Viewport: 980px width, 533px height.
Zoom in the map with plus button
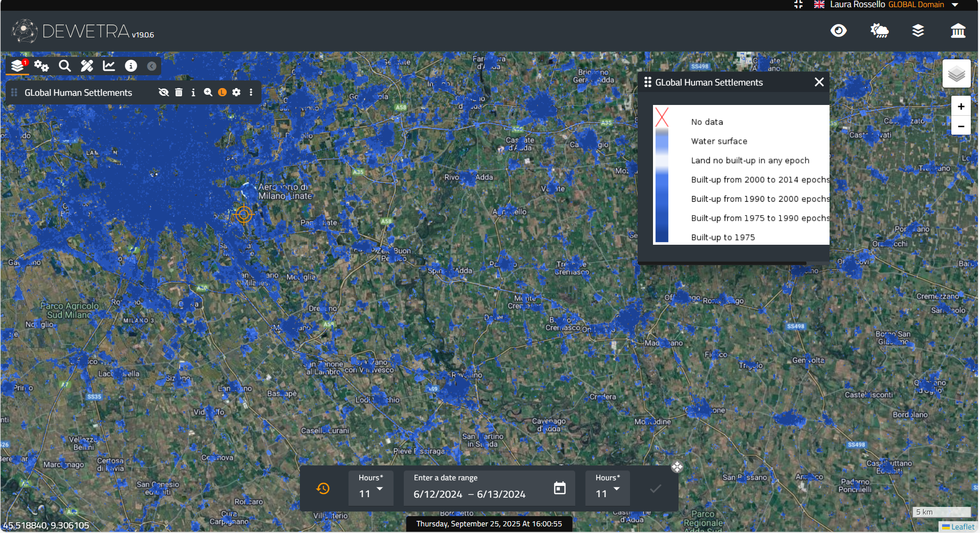(961, 106)
